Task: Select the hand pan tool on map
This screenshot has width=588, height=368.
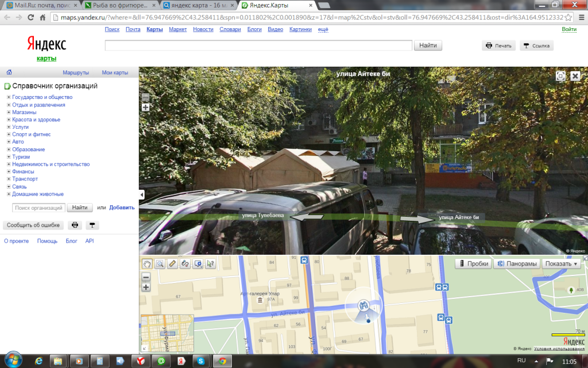Action: [x=147, y=263]
